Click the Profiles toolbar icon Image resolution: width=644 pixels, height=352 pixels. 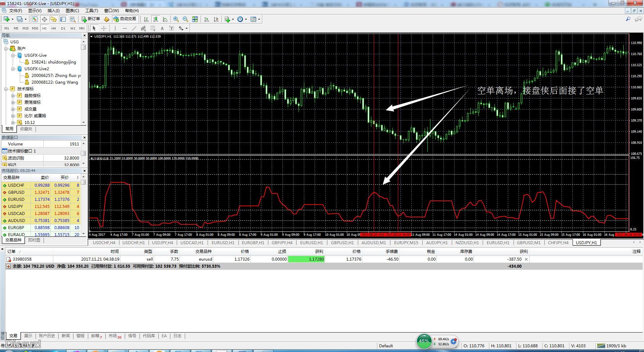(x=20, y=19)
